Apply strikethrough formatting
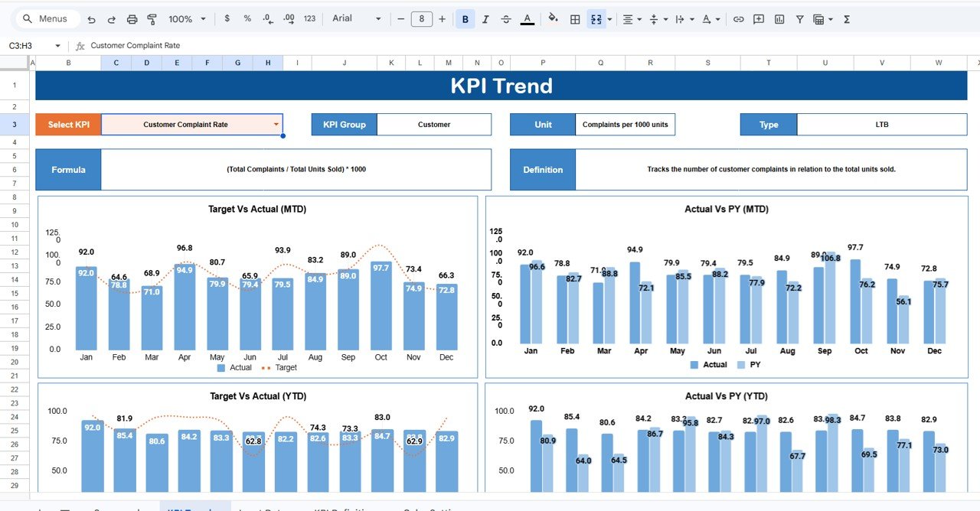The height and width of the screenshot is (511, 980). click(x=505, y=18)
